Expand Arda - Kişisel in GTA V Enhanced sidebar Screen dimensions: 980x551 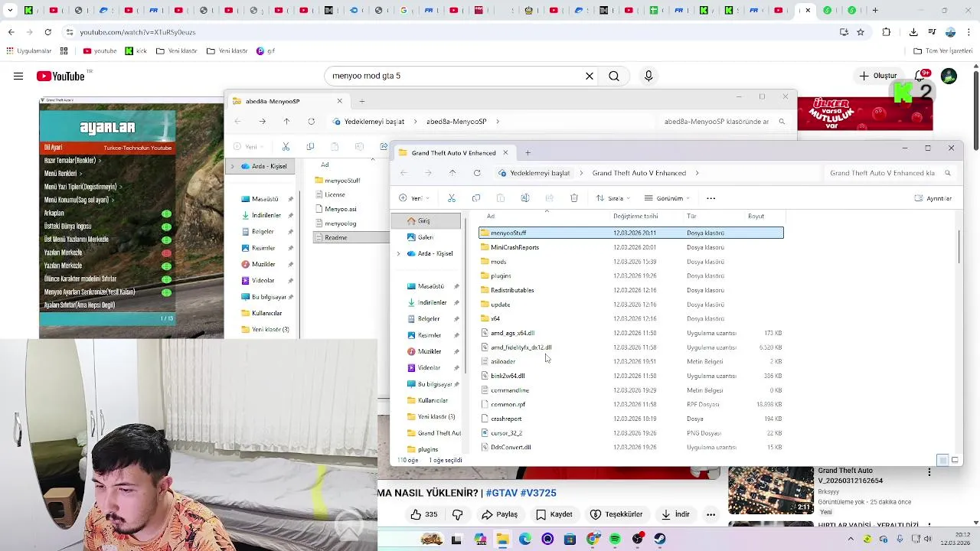[398, 253]
